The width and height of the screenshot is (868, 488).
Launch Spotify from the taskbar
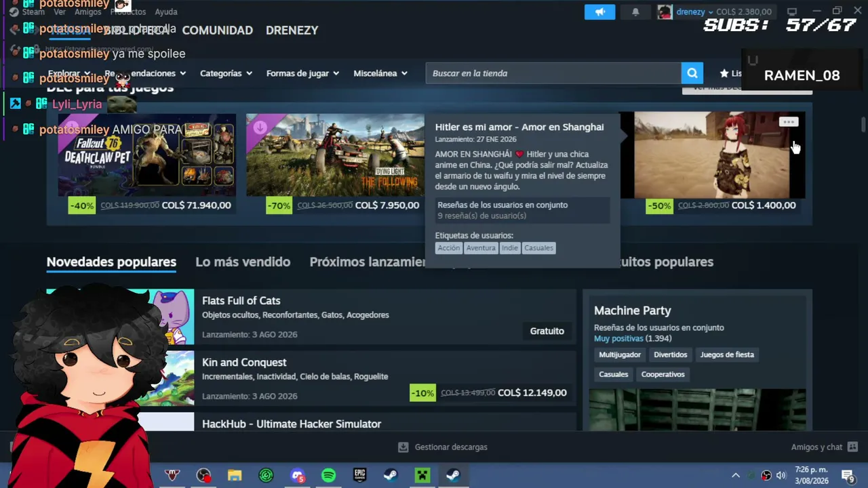[x=328, y=476]
